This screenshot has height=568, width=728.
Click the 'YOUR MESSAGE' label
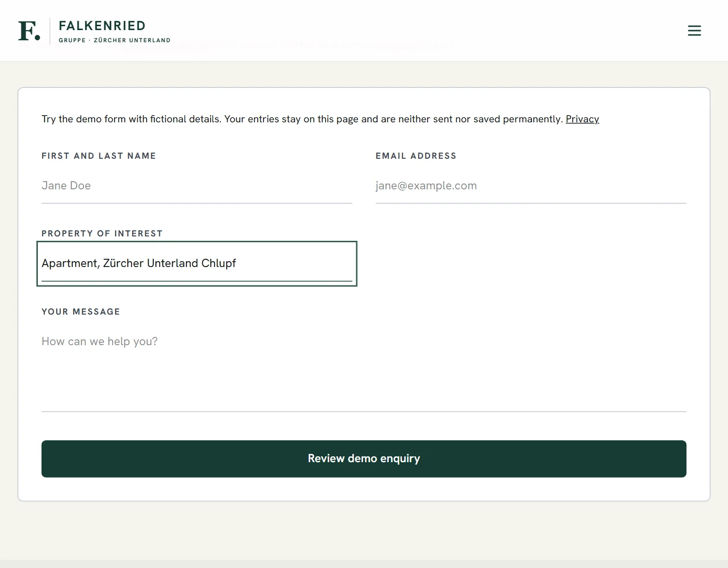click(81, 312)
